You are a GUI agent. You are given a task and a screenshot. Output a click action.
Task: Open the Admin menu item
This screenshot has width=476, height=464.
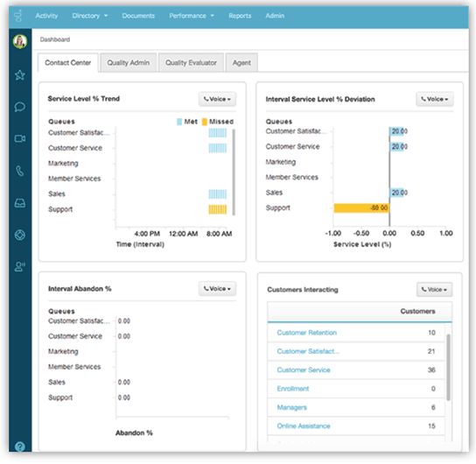click(275, 16)
